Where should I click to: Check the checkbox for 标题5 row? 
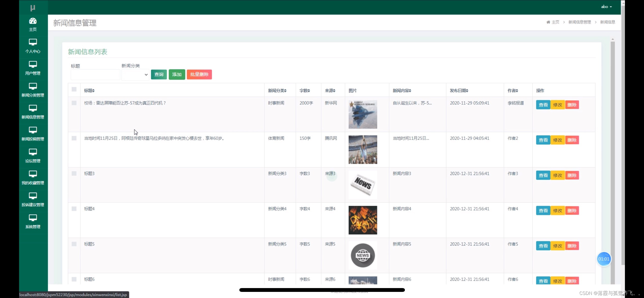point(74,244)
